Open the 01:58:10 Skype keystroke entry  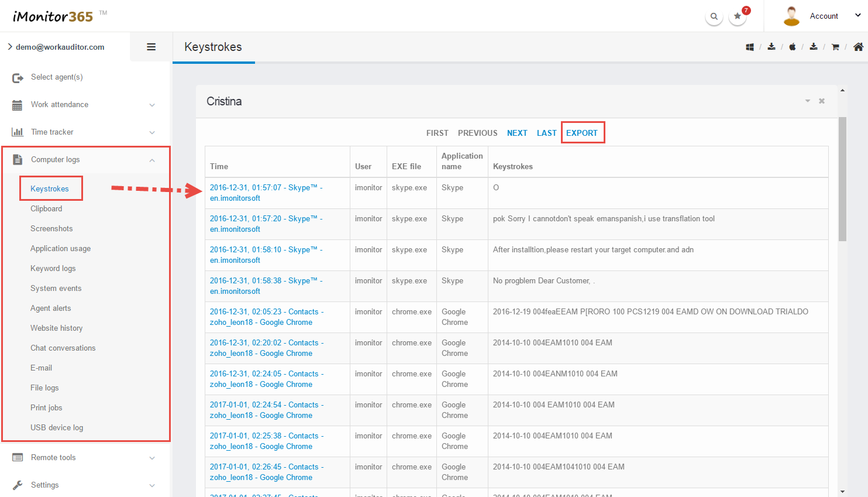(266, 255)
